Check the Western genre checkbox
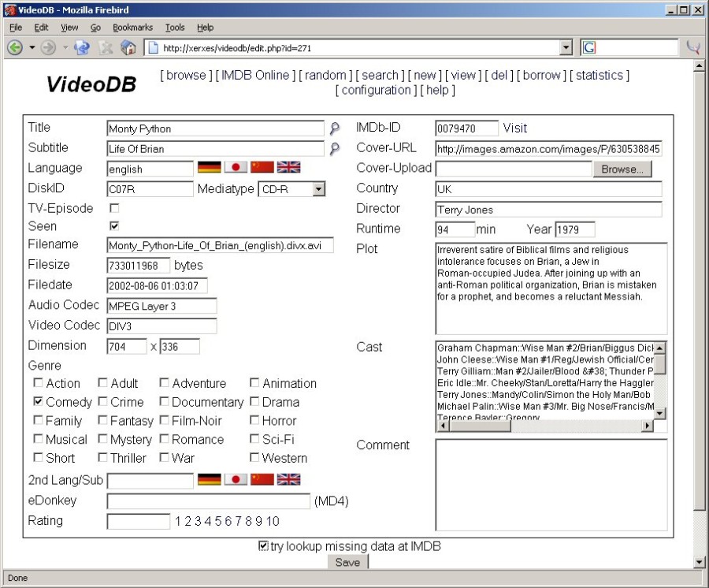Viewport: 709px width, 588px height. point(254,457)
